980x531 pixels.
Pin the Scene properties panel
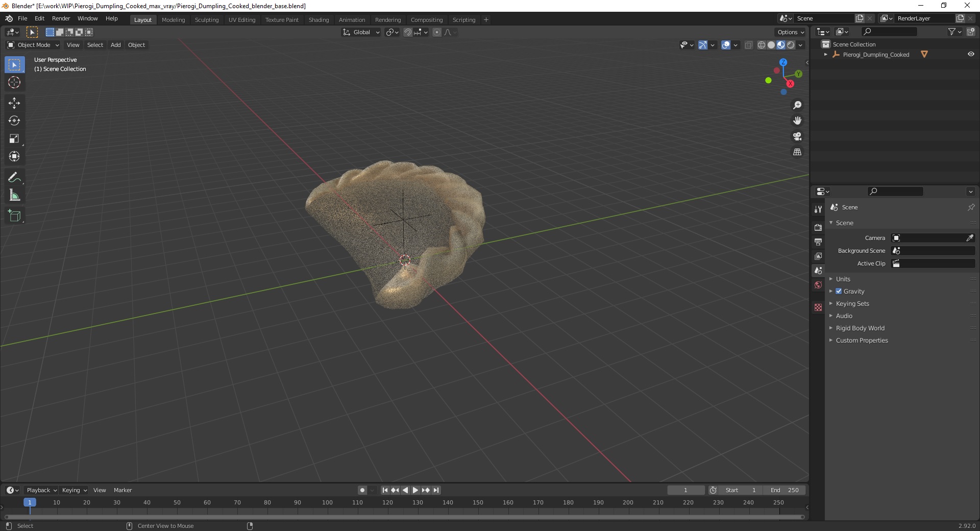tap(971, 207)
